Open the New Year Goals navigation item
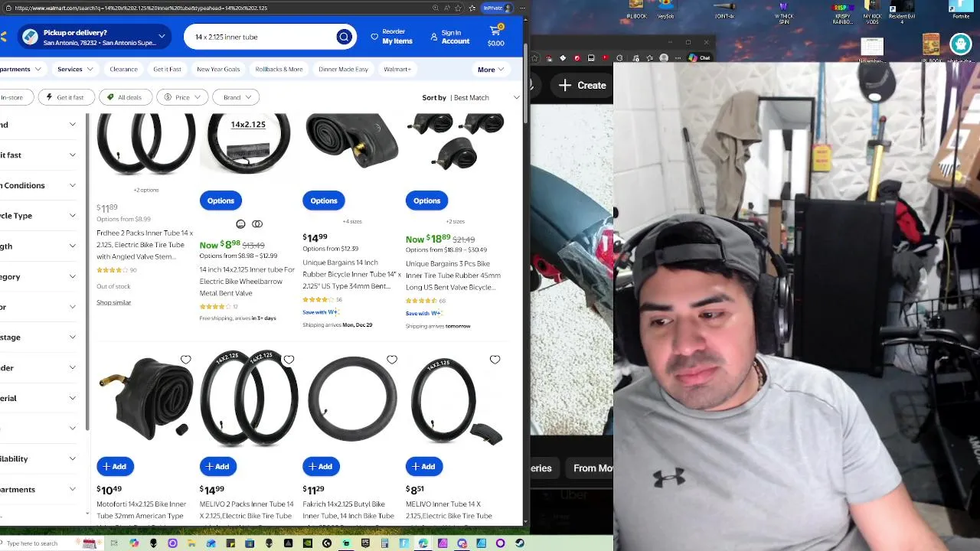The width and height of the screenshot is (980, 551). 218,69
